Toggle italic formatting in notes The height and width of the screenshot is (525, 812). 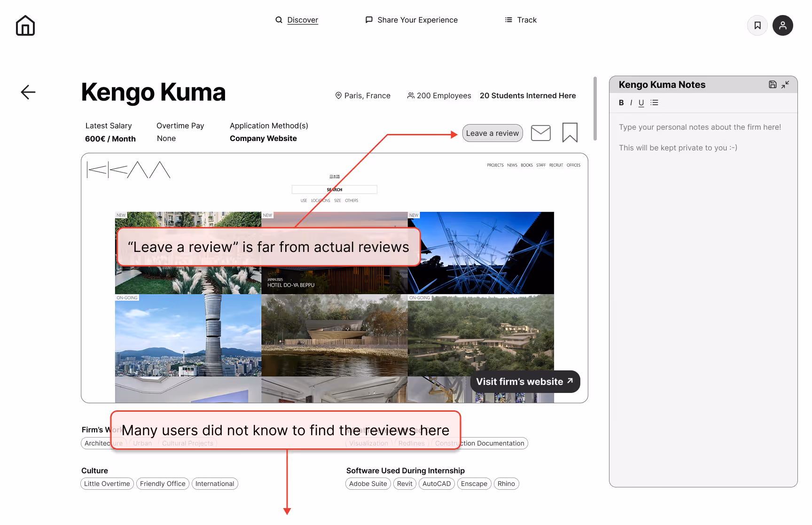[x=631, y=102]
